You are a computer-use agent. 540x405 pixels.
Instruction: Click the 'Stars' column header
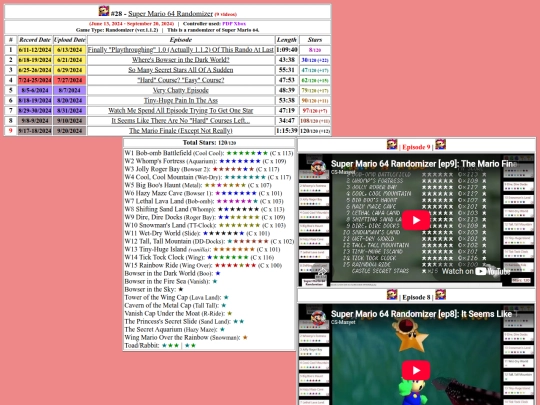[x=315, y=40]
